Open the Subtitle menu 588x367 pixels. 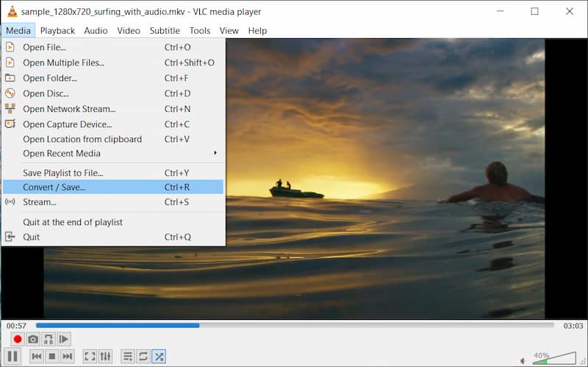tap(165, 30)
